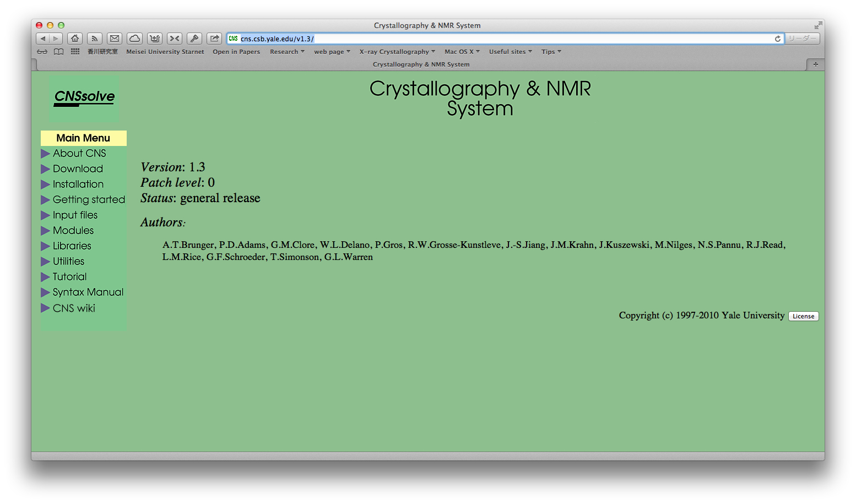The width and height of the screenshot is (856, 504).
Task: Click arrow icon beside Modules
Action: [46, 231]
